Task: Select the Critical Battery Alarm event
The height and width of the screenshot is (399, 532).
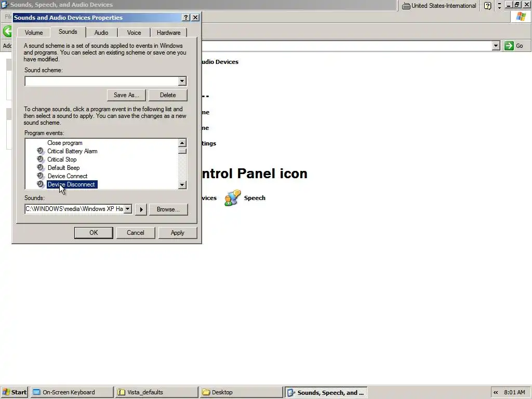Action: click(72, 151)
